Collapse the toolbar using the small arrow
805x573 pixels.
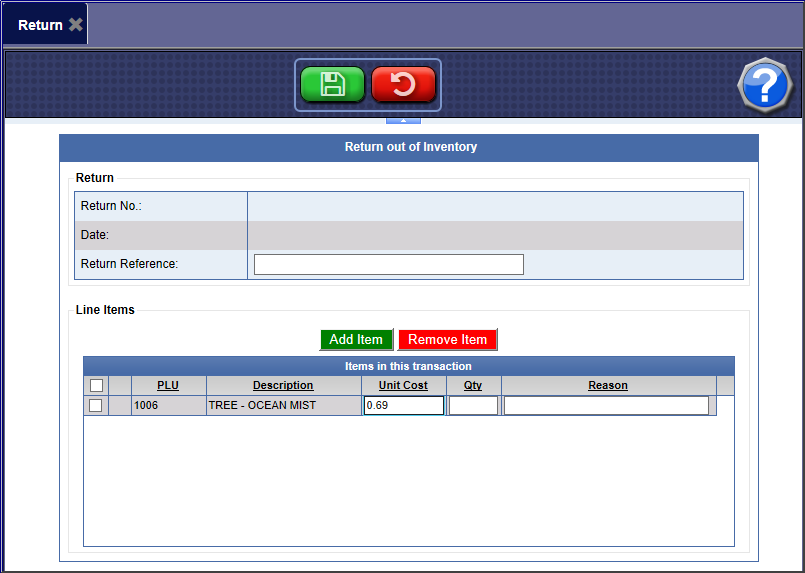coord(403,120)
